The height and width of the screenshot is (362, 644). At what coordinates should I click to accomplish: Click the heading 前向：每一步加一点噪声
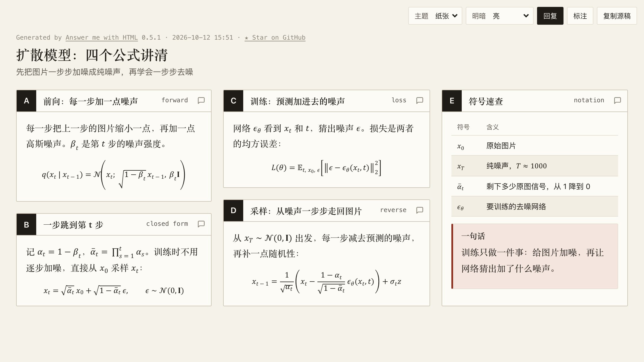coord(91,101)
